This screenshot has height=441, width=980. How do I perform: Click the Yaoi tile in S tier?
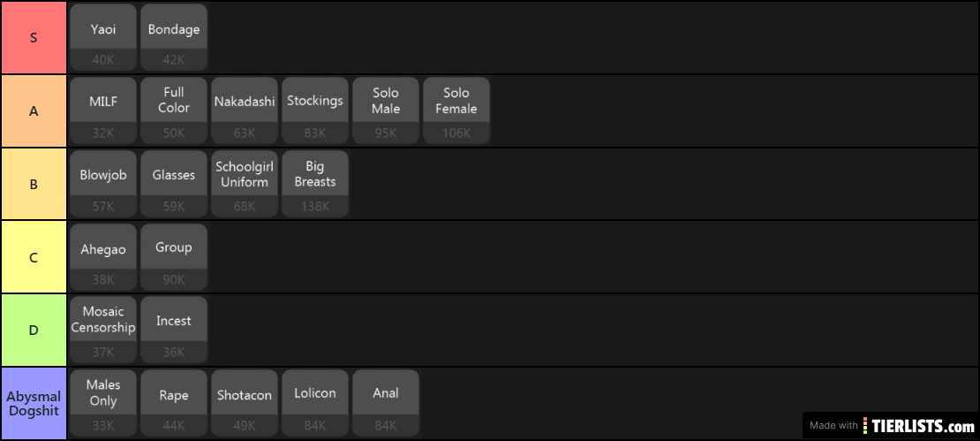(x=103, y=37)
